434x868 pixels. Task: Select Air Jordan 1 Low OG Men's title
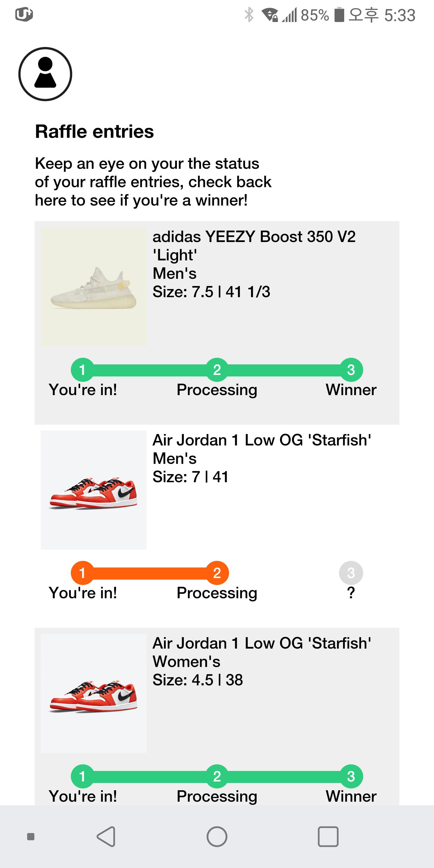(x=262, y=440)
